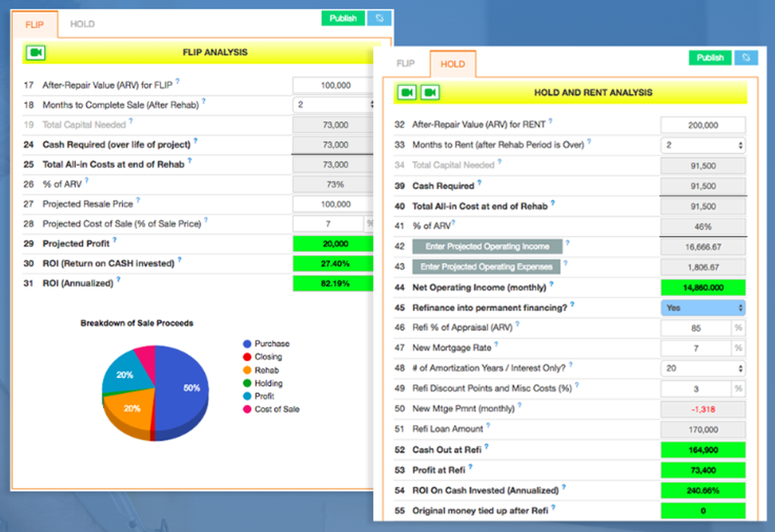Open help icon next to Net Operating Income (monthly)

552,284
